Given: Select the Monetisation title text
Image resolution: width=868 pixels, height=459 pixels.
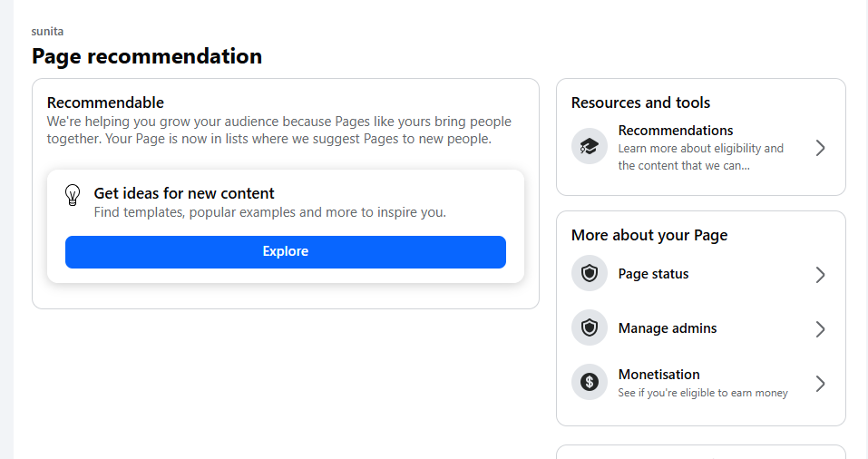Looking at the screenshot, I should coord(658,375).
